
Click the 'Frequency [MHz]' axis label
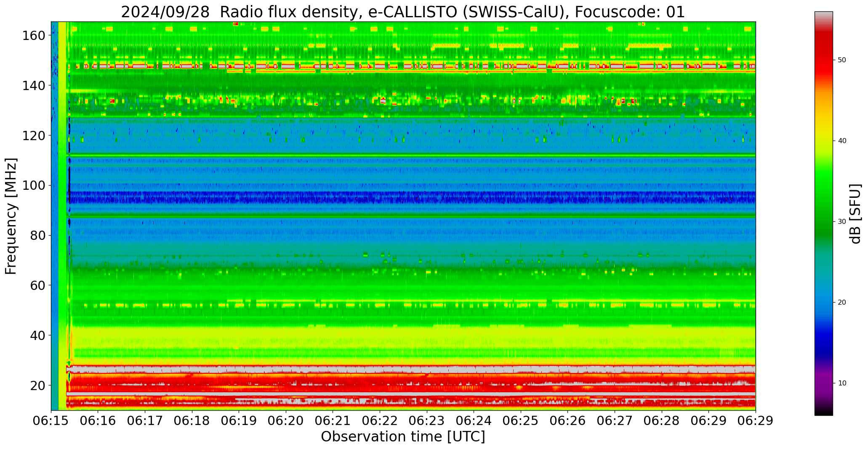click(x=11, y=216)
